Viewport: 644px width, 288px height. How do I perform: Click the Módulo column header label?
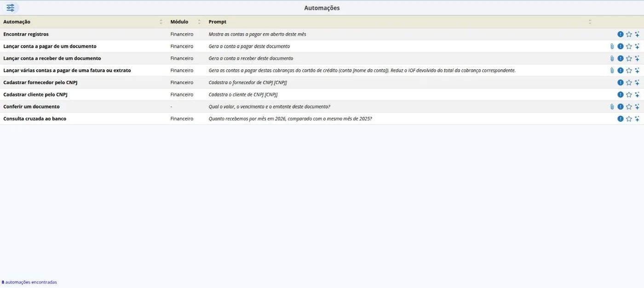point(179,22)
